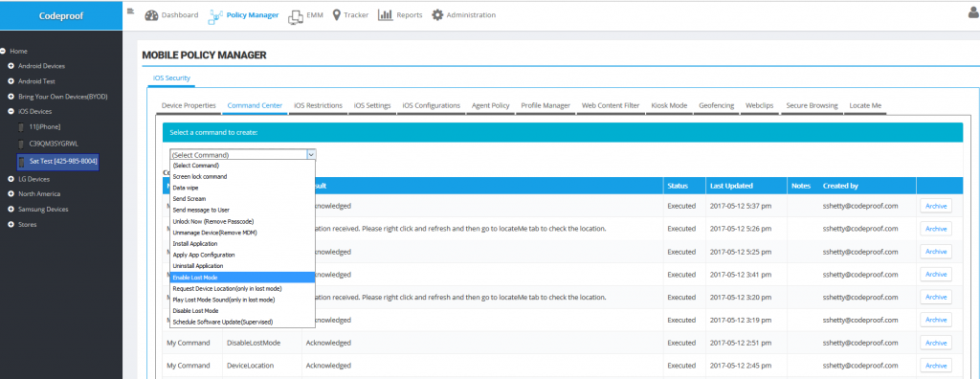Choose Enable Lost Mode option
Screen dimensions: 980x379
pyautogui.click(x=242, y=277)
